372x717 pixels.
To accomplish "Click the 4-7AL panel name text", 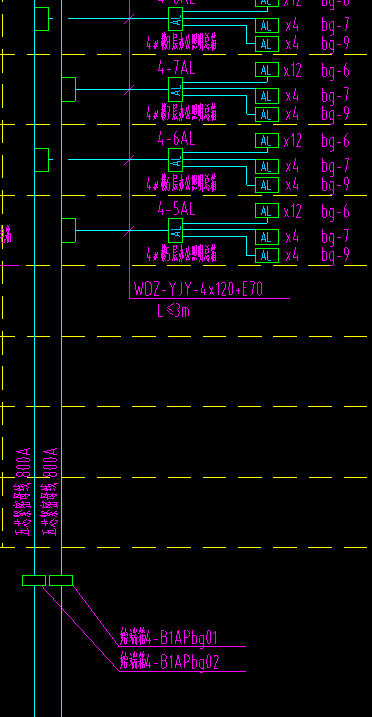I will [176, 68].
